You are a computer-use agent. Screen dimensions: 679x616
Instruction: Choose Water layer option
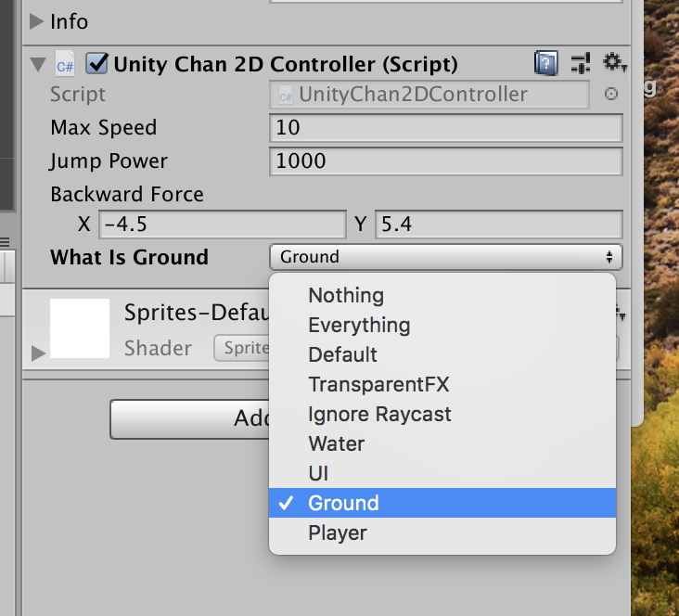point(442,443)
